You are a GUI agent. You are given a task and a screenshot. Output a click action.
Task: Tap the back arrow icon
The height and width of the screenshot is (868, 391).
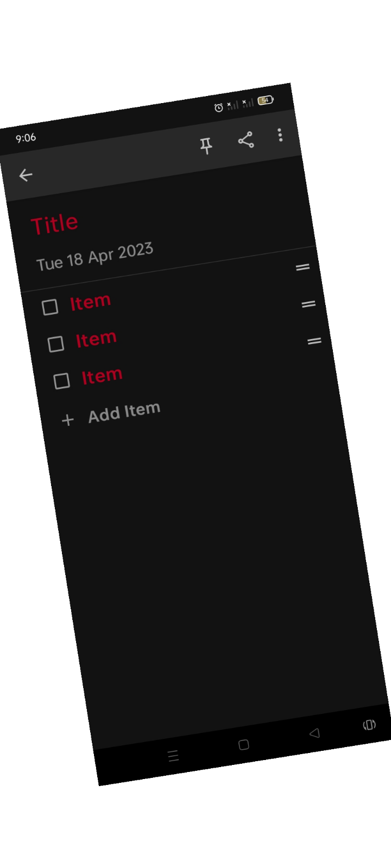(x=26, y=175)
